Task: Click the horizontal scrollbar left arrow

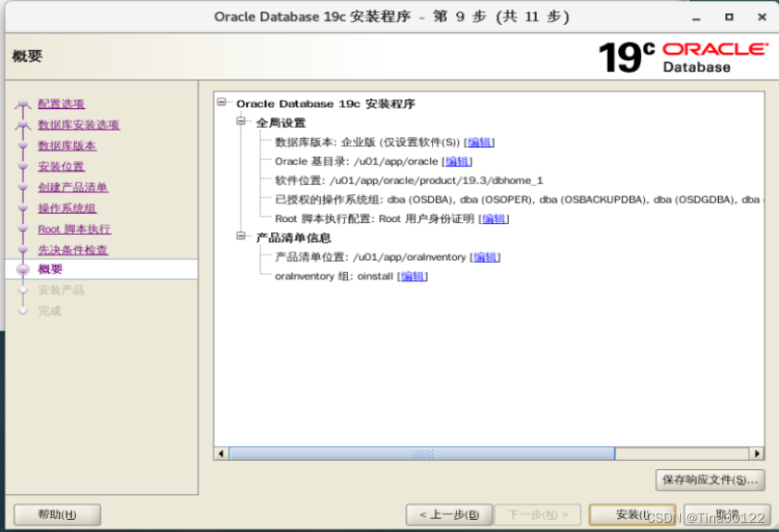Action: pyautogui.click(x=221, y=453)
